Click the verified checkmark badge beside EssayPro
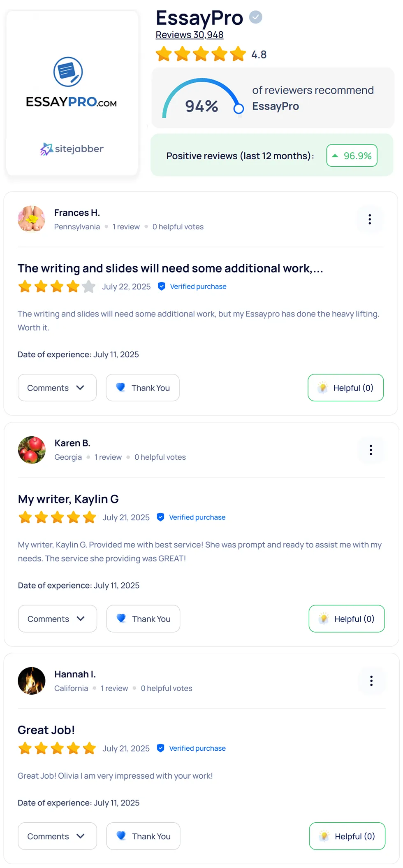Screen dimensions: 403x868 coord(256,17)
